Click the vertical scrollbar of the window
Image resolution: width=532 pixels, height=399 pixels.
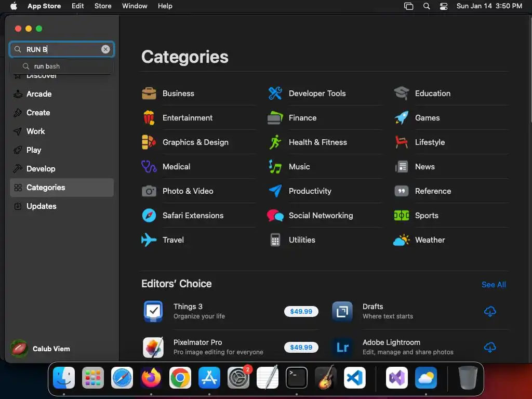tap(529, 71)
